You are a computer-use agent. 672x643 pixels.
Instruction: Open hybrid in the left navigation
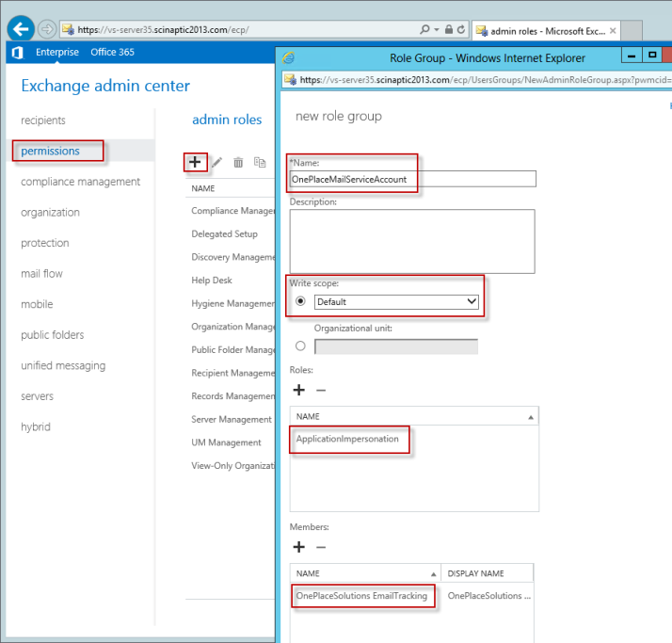coord(36,427)
